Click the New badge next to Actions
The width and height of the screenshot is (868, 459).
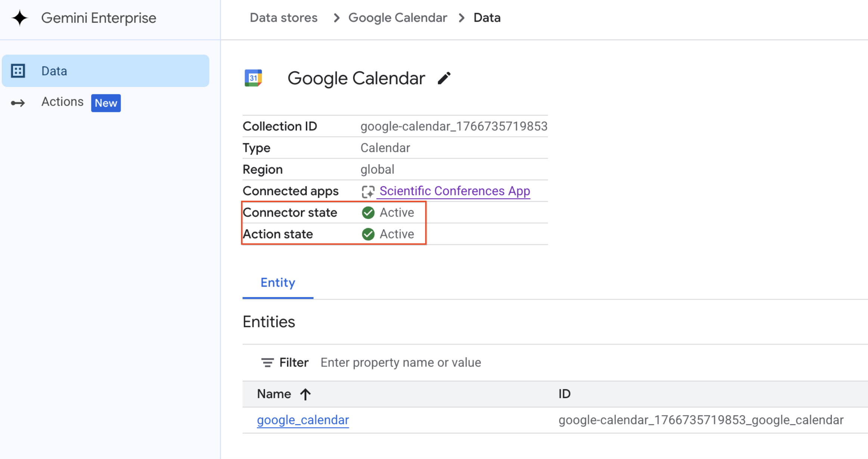pos(106,103)
